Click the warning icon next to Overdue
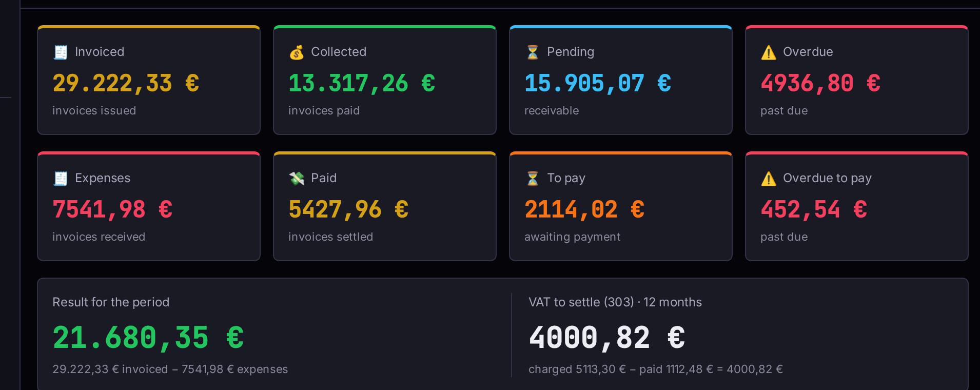 pyautogui.click(x=769, y=52)
